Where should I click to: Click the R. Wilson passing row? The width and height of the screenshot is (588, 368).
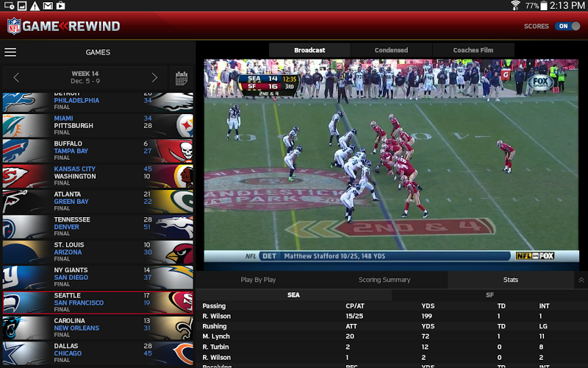point(392,316)
